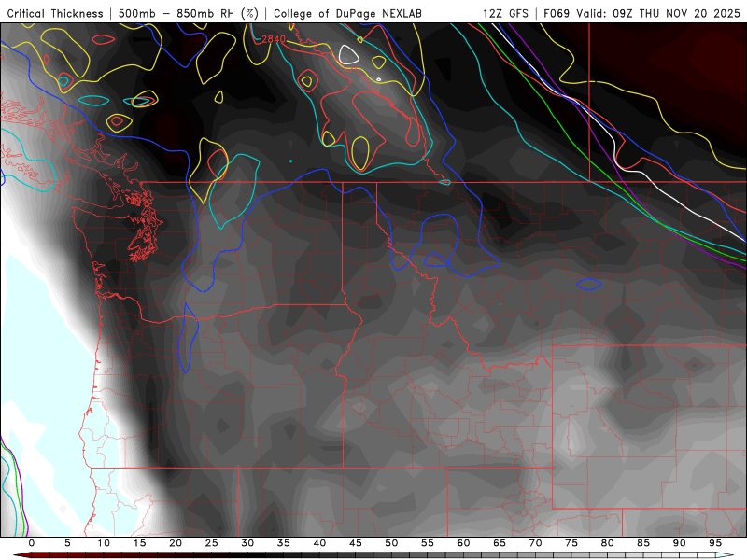Click the dark red end of the color bar
The width and height of the screenshot is (747, 560).
24,555
